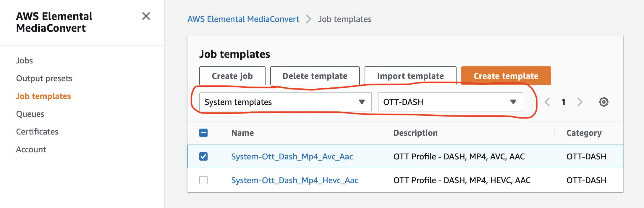The width and height of the screenshot is (644, 208).
Task: Uncheck System-Ott_Dash_Mp4_Avc_Aac row checkbox
Action: click(203, 156)
